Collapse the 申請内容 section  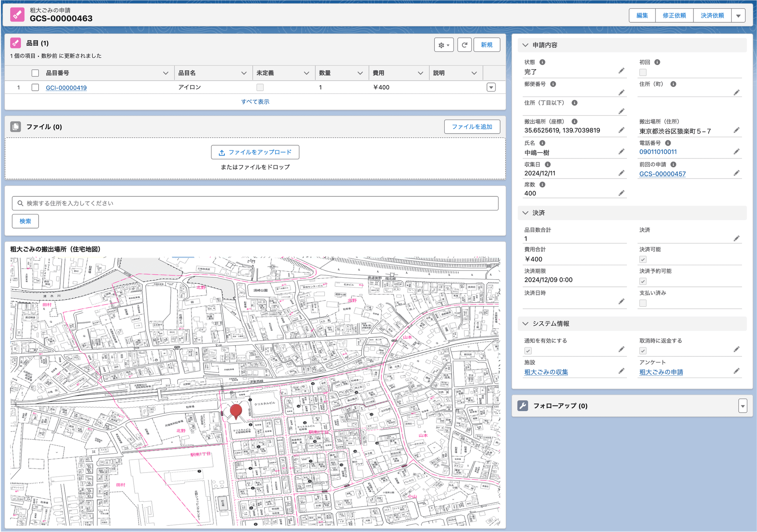click(525, 45)
